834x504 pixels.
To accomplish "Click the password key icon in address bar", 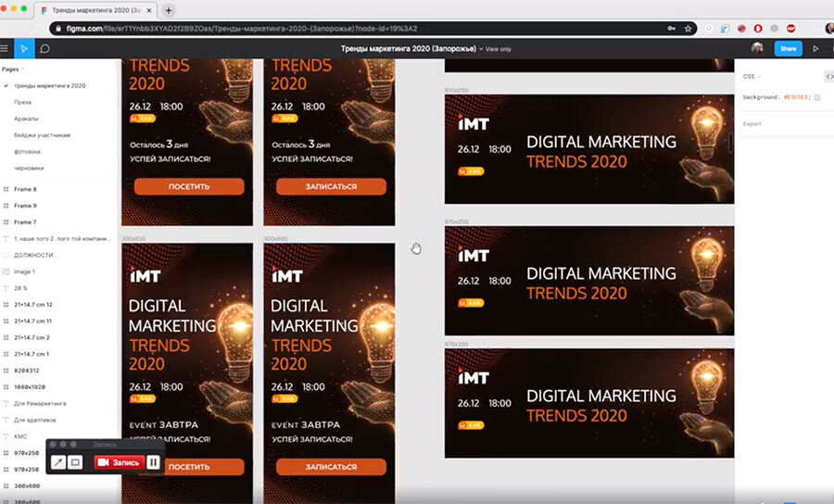I will coord(671,29).
